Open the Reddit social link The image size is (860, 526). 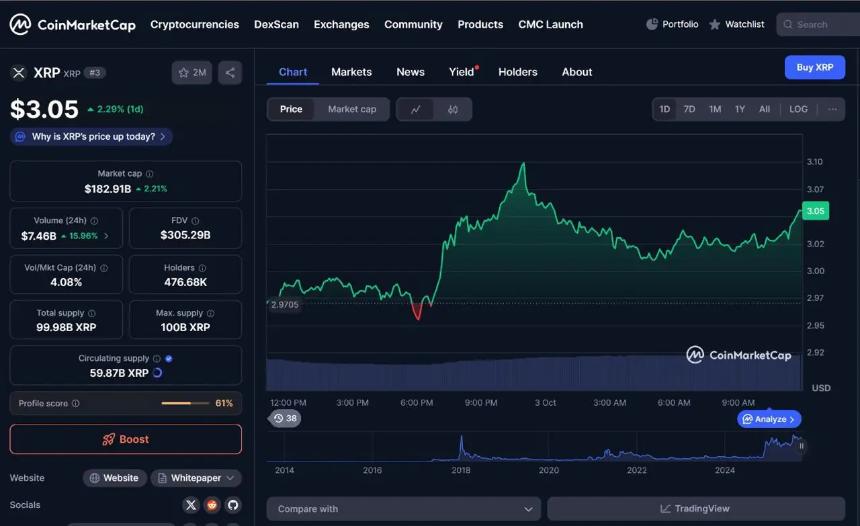pyautogui.click(x=212, y=505)
